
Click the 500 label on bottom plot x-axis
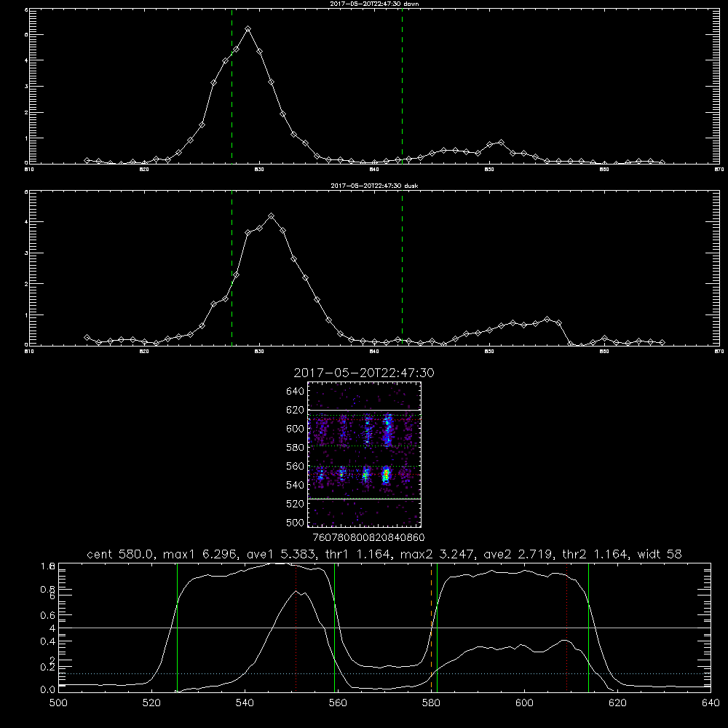58,703
